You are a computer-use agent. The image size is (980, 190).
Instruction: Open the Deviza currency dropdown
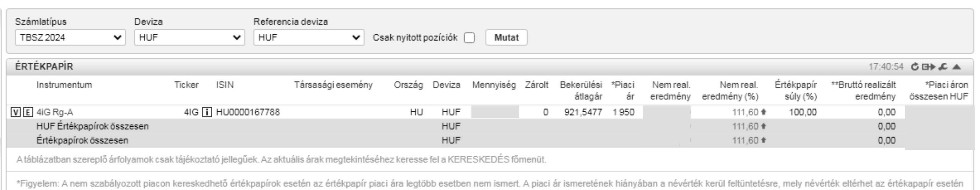click(x=189, y=37)
